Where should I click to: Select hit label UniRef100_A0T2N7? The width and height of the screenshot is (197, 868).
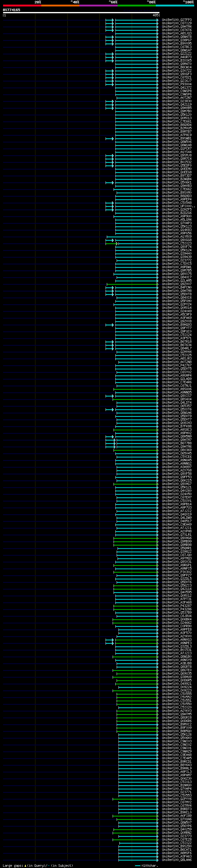[x=177, y=98]
